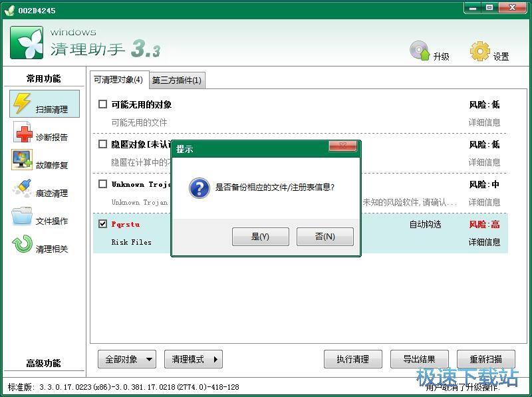Image resolution: width=532 pixels, height=397 pixels.
Task: Expand the 清理模式 submenu button
Action: click(x=194, y=359)
